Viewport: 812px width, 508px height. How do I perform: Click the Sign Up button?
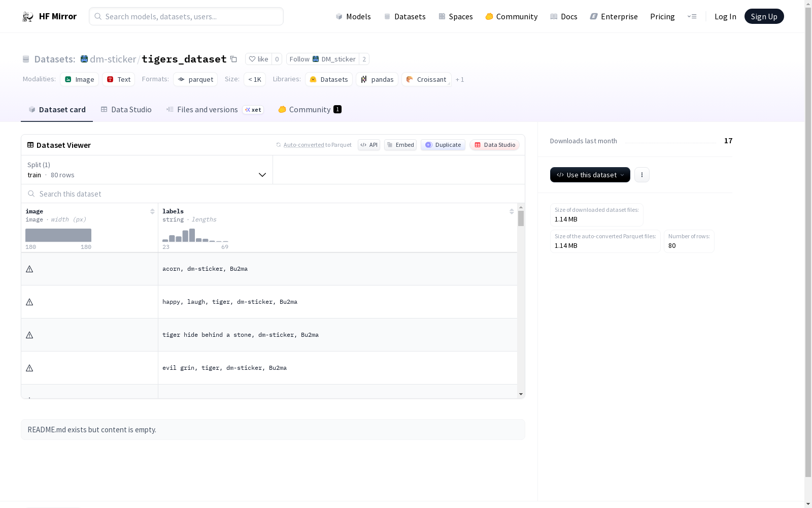(764, 16)
